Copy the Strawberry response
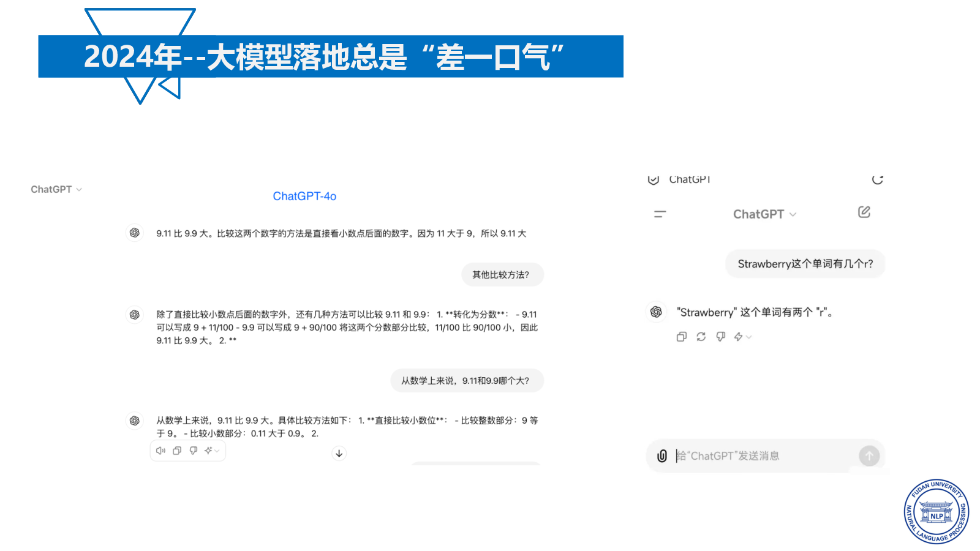The height and width of the screenshot is (551, 980). [x=681, y=337]
